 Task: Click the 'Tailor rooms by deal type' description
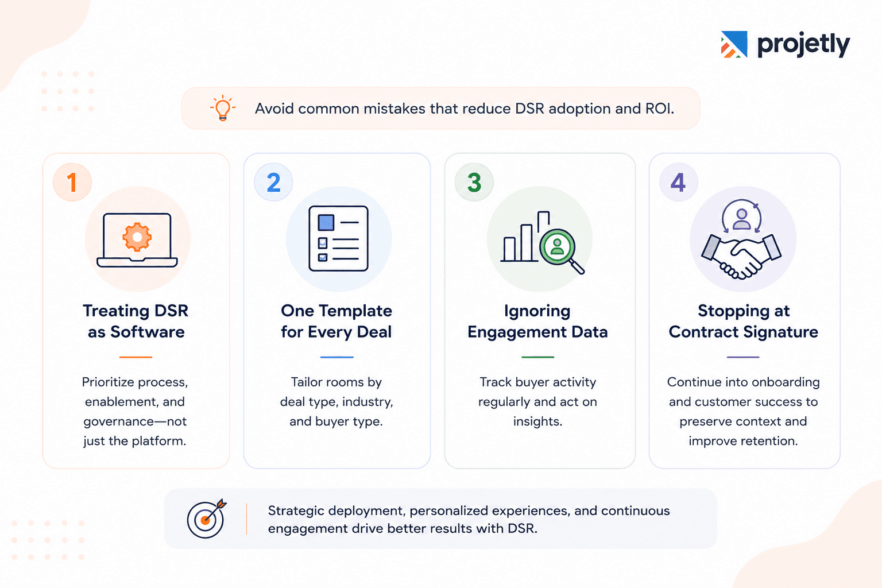pyautogui.click(x=336, y=401)
